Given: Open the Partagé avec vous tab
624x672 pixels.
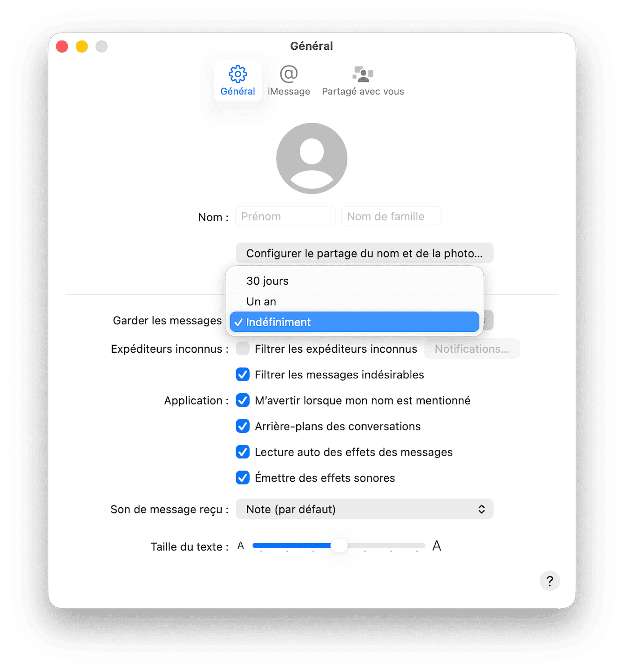Looking at the screenshot, I should click(x=363, y=81).
